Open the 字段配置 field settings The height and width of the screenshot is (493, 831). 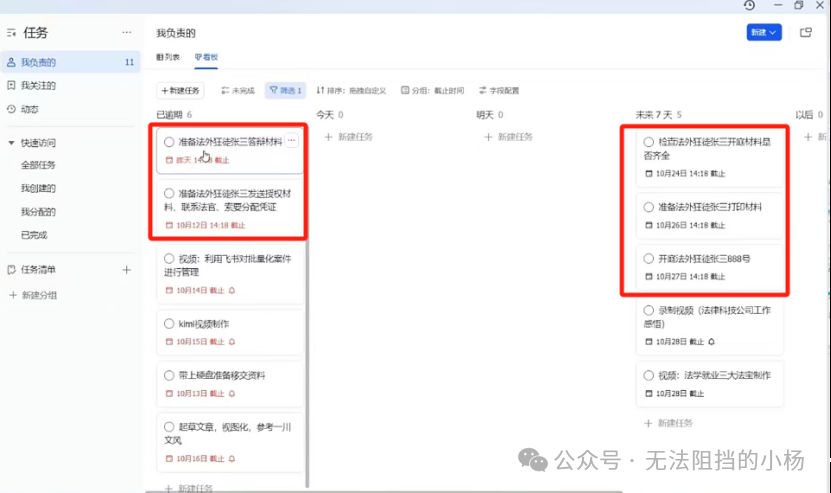pyautogui.click(x=499, y=91)
